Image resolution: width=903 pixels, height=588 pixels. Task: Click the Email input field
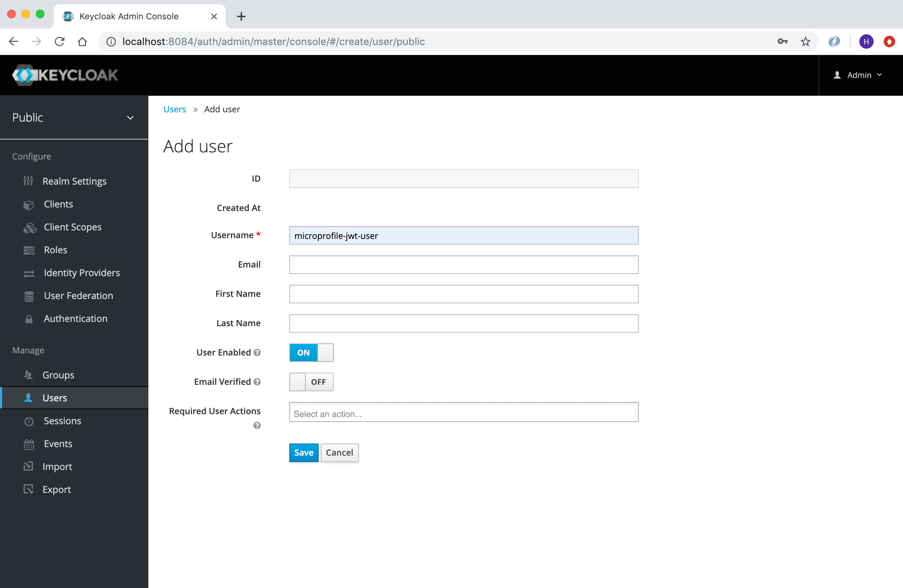point(463,264)
